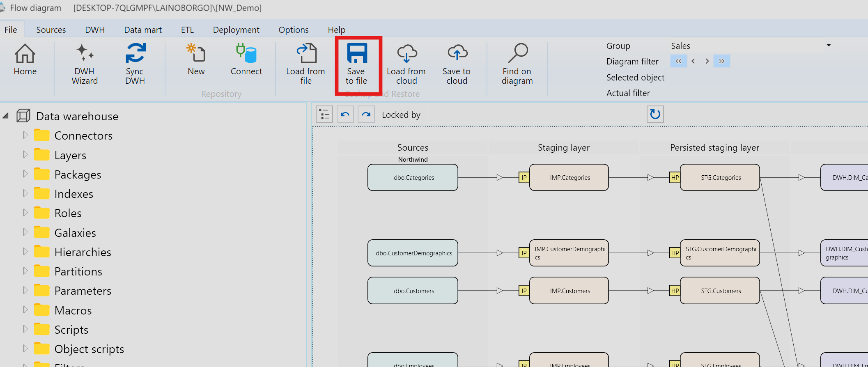Refresh the lock status
The width and height of the screenshot is (868, 367).
point(655,114)
